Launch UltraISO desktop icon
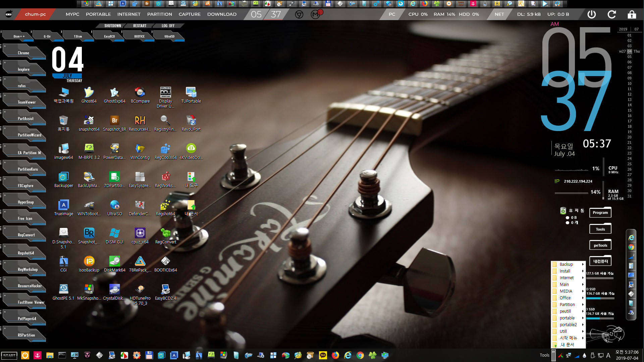The image size is (644, 362). 114,208
